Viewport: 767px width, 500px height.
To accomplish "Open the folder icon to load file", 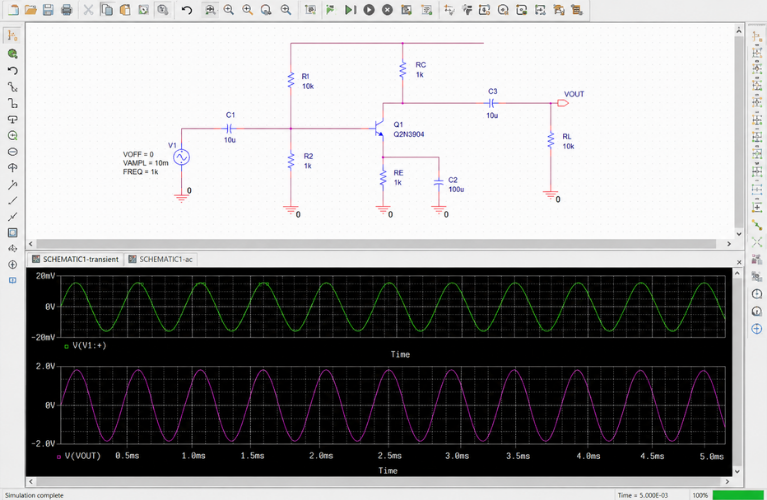I will pos(30,10).
